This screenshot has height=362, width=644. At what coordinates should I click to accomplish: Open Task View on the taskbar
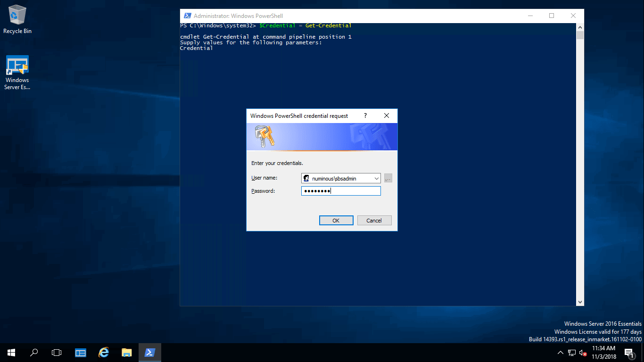point(57,353)
